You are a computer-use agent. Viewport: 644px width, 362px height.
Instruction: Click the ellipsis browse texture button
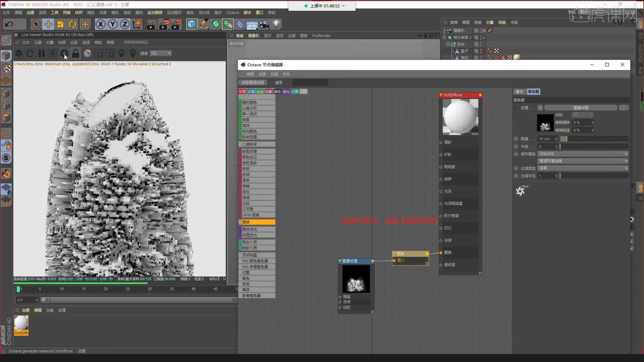click(x=624, y=108)
